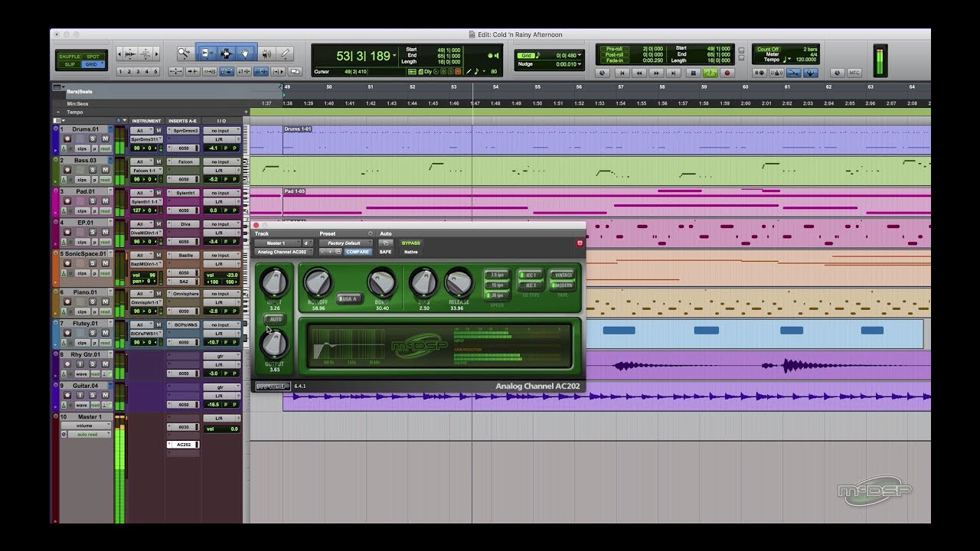Click the COMPARE button in plug-in header
The height and width of the screenshot is (551, 980).
(x=358, y=252)
